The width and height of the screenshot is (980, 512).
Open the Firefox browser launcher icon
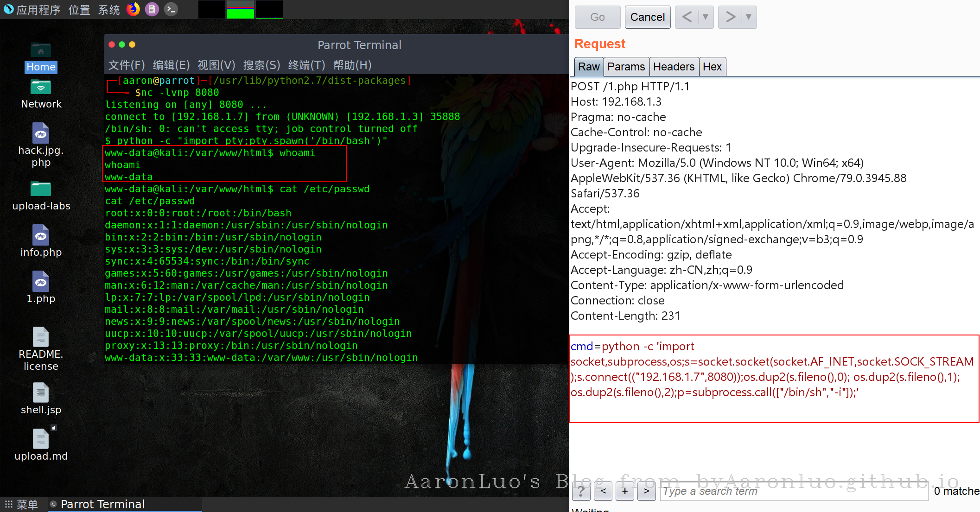click(133, 9)
